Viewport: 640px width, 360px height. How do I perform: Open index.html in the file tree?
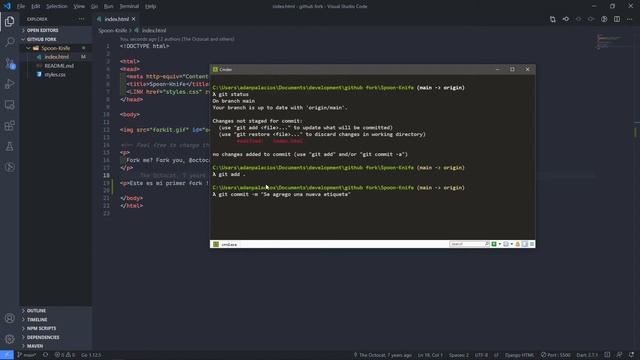[56, 57]
